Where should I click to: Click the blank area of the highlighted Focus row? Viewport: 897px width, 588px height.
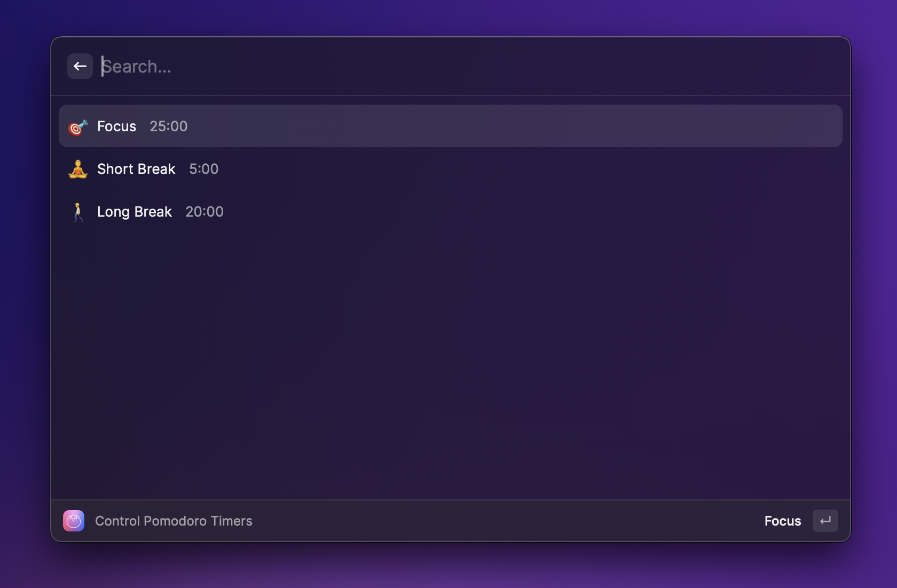[513, 126]
